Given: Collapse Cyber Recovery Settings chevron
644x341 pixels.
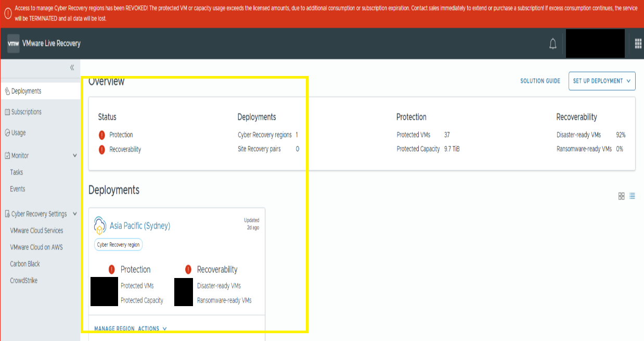Looking at the screenshot, I should click(75, 214).
